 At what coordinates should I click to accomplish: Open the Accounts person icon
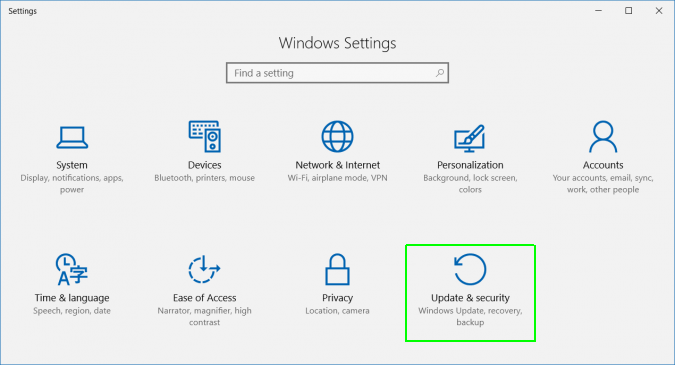[x=603, y=136]
